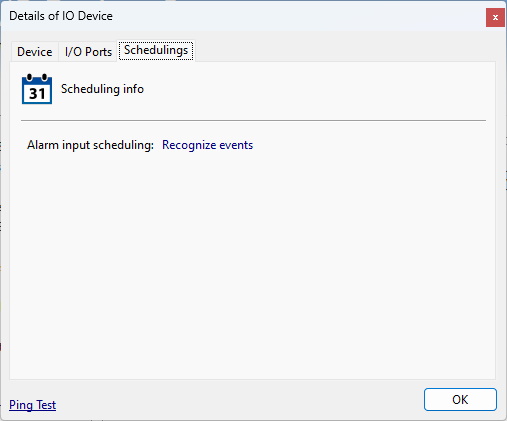Focus the dotted Schedulings tab label

click(x=156, y=50)
